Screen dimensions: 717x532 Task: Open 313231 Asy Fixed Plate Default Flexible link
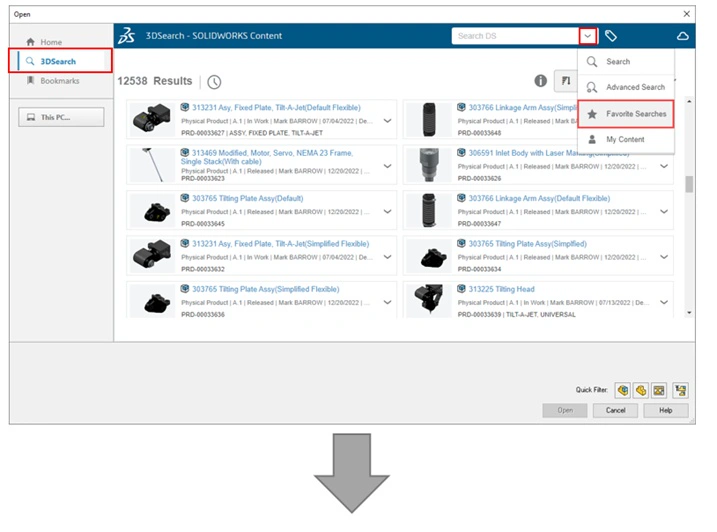[x=276, y=107]
